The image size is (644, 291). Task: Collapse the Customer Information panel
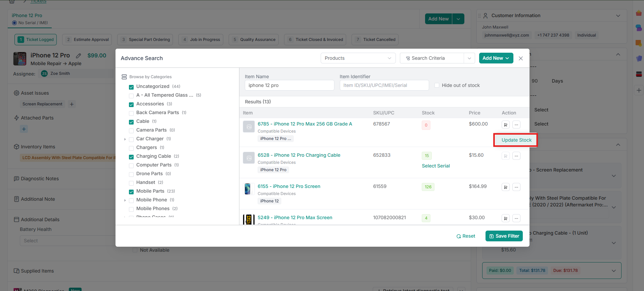618,16
